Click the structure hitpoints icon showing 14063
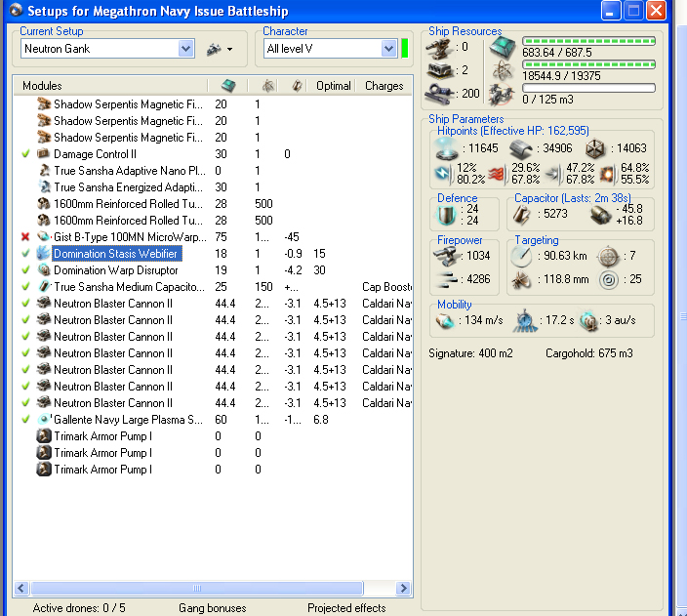This screenshot has width=687, height=616. pos(595,149)
